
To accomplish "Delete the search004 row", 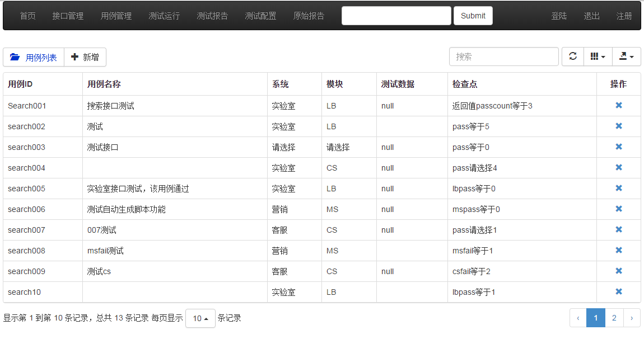I will [619, 167].
